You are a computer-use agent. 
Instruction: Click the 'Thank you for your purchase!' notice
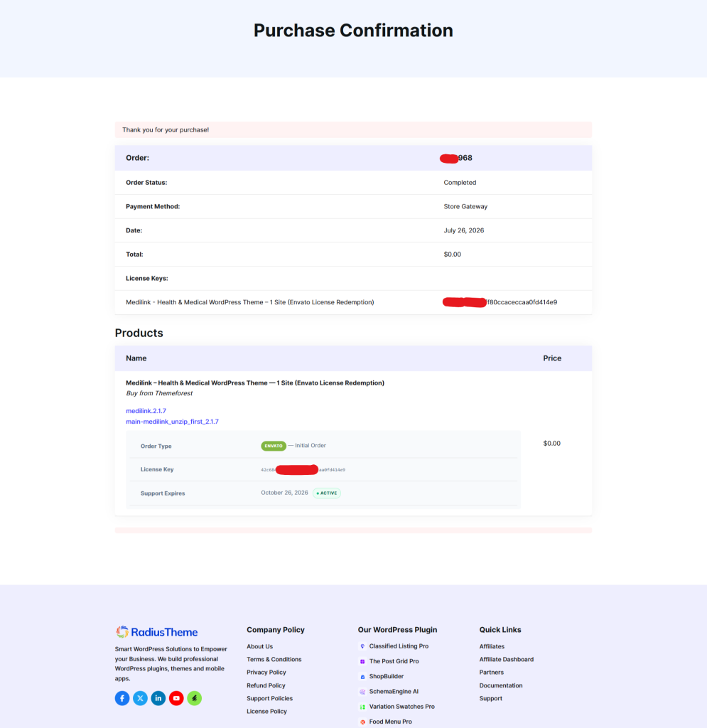click(354, 130)
